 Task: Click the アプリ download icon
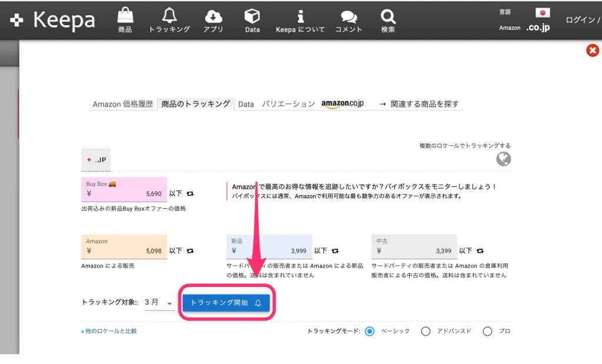213,16
